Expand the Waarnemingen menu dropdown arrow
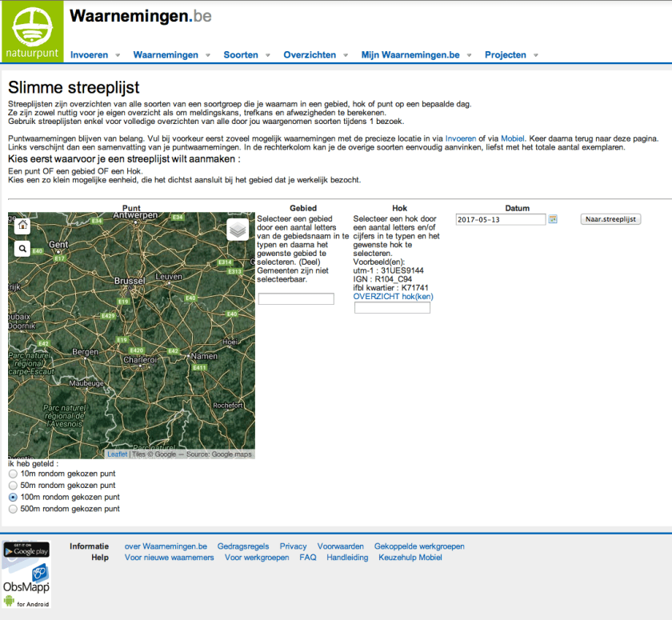The width and height of the screenshot is (672, 620). tap(208, 55)
